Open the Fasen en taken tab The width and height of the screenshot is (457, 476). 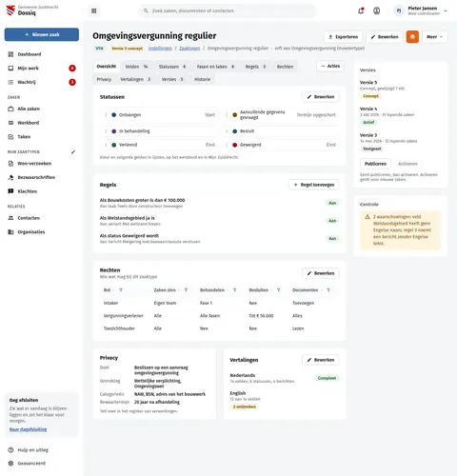coord(215,67)
